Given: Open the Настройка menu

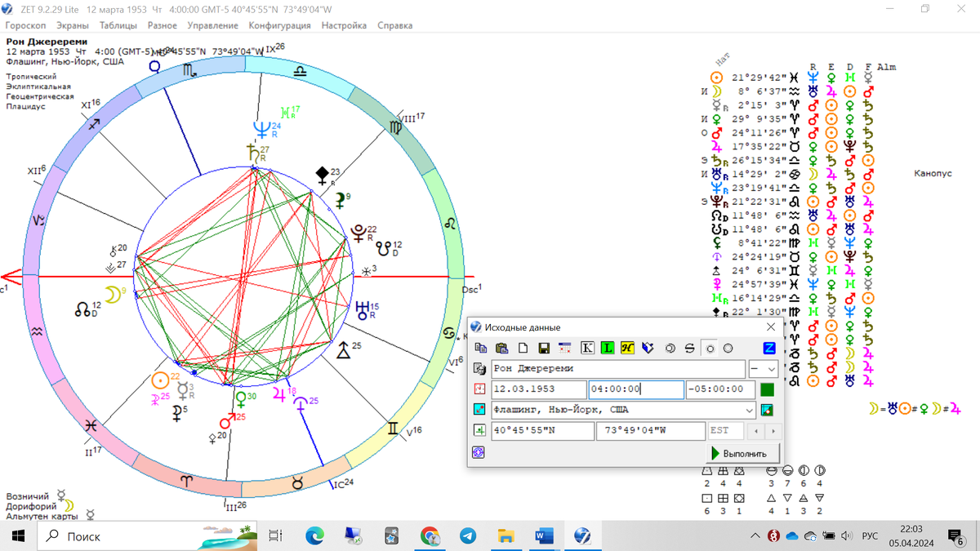Looking at the screenshot, I should (344, 25).
